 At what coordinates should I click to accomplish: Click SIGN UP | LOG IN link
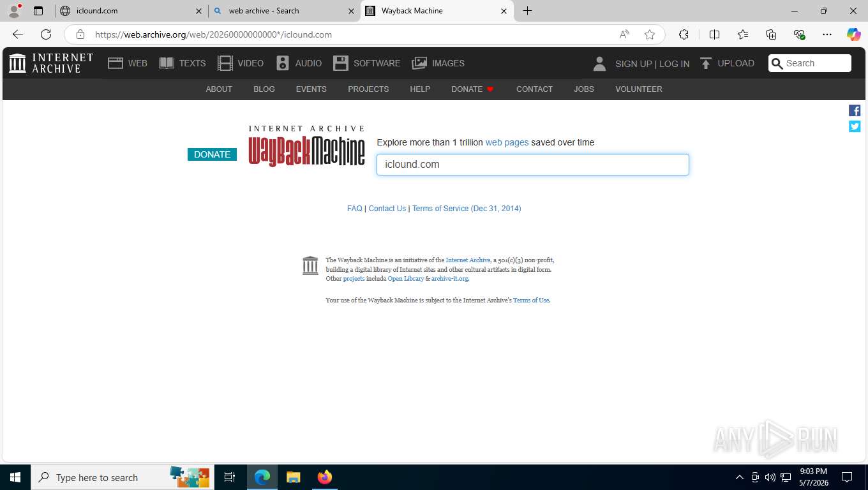(x=652, y=64)
